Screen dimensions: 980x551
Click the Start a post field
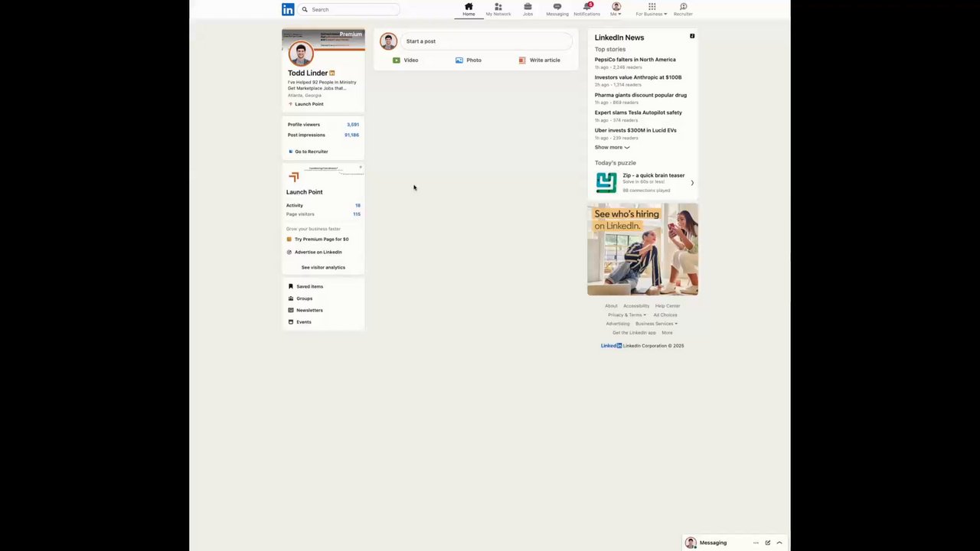click(487, 41)
